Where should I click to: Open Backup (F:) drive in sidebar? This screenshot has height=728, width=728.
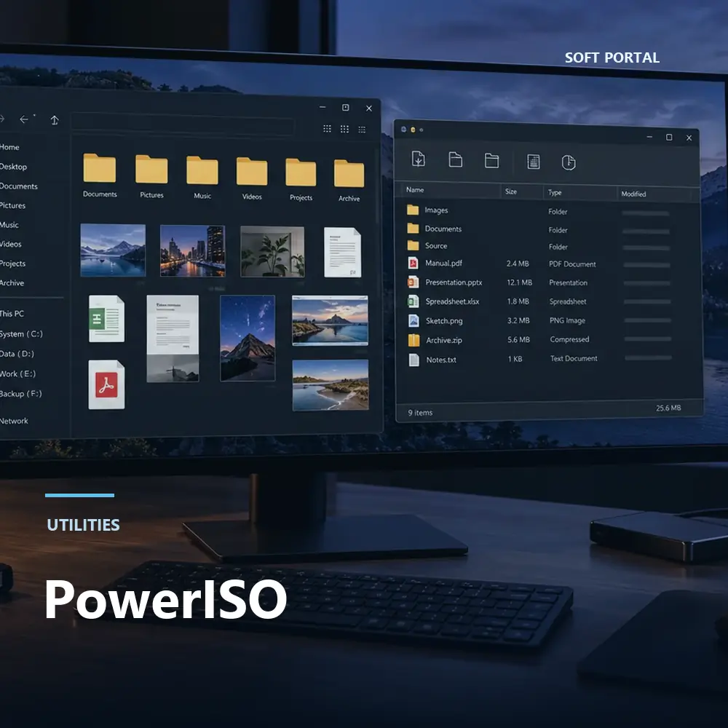21,394
